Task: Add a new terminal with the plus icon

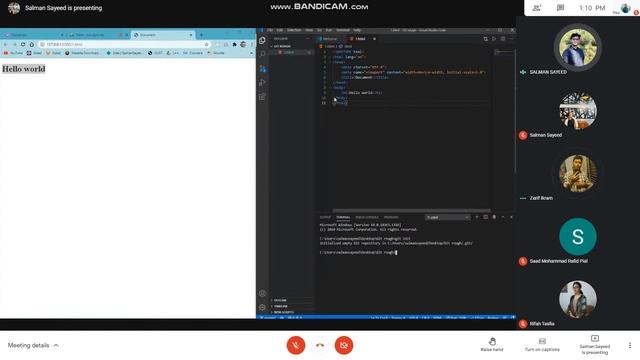Action: (477, 217)
